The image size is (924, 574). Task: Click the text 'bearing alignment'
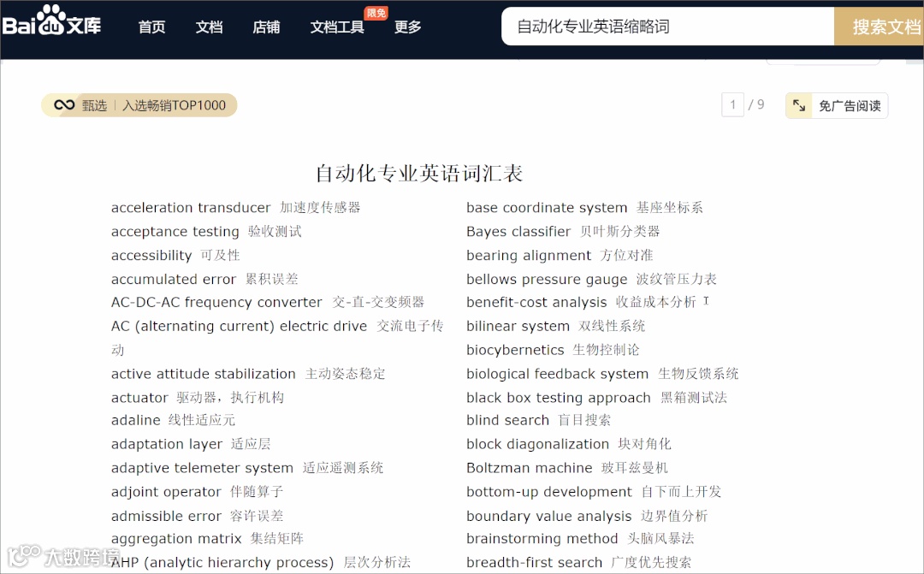(529, 255)
